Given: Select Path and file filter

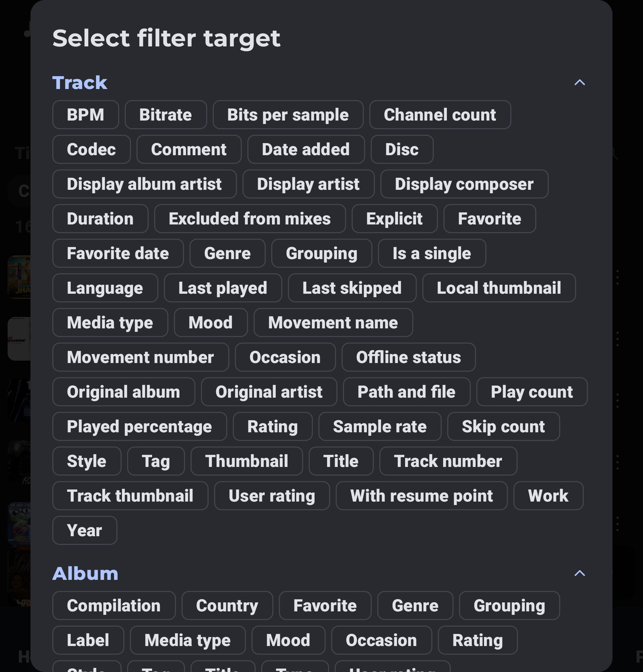Looking at the screenshot, I should pos(406,392).
